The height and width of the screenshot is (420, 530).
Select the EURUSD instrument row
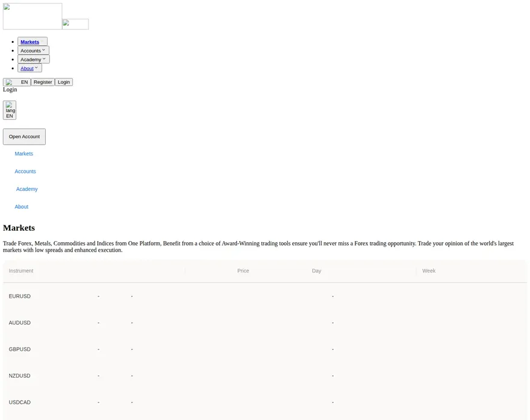click(265, 296)
